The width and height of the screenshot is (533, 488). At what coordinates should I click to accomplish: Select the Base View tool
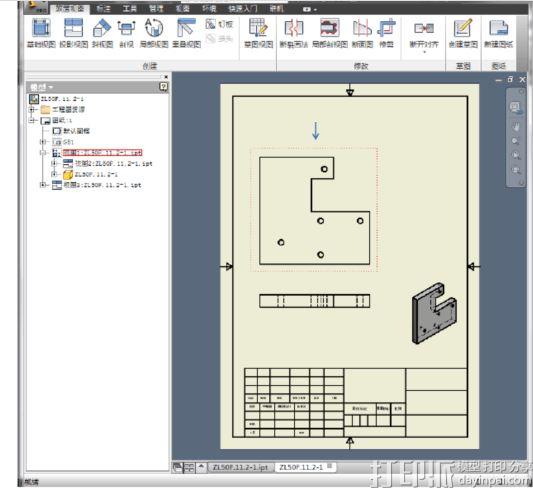(x=41, y=33)
